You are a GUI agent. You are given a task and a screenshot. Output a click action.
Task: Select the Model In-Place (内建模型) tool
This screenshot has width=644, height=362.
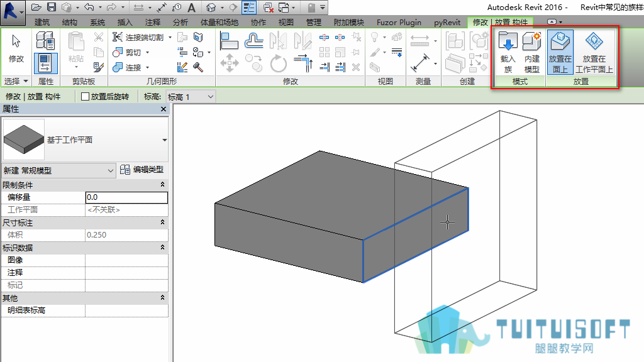point(532,53)
